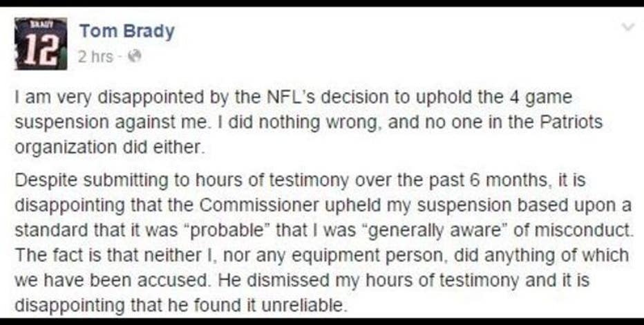Open the post's 2 hrs timestamp link

(x=95, y=57)
